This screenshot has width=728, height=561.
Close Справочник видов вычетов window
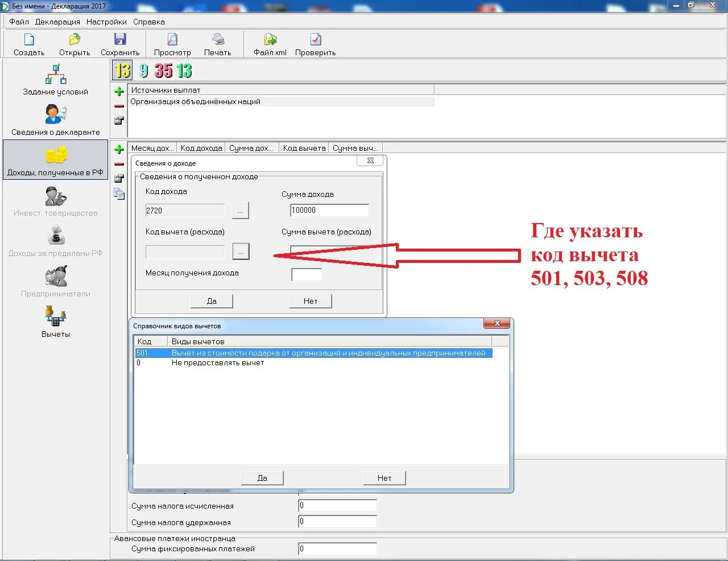point(497,323)
